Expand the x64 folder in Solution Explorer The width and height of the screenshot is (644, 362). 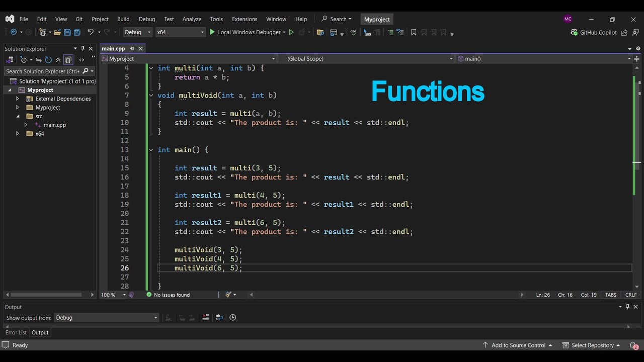[17, 134]
